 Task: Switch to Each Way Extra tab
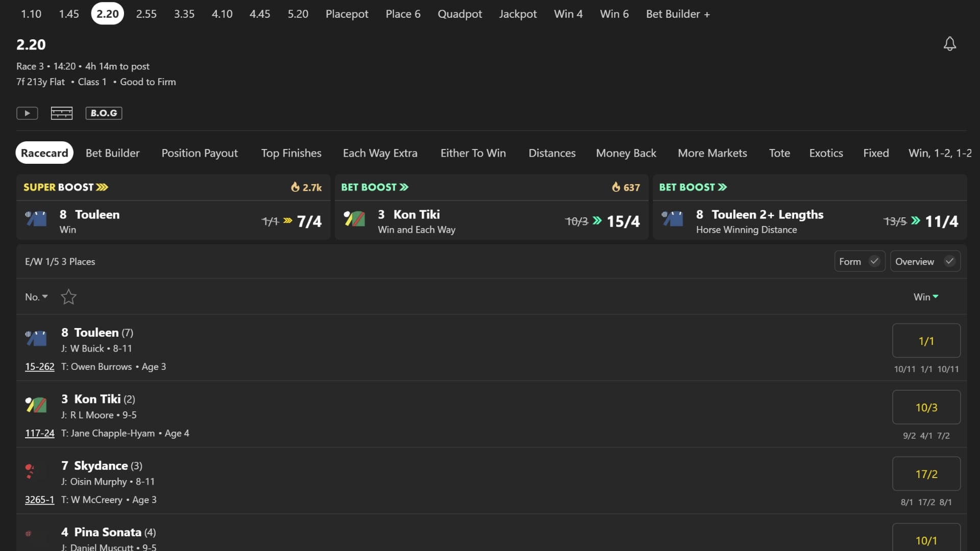click(380, 153)
